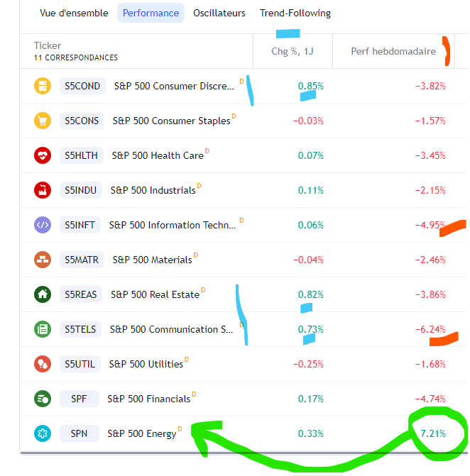Click the SPF financials coins icon
This screenshot has width=470, height=476.
tap(43, 399)
